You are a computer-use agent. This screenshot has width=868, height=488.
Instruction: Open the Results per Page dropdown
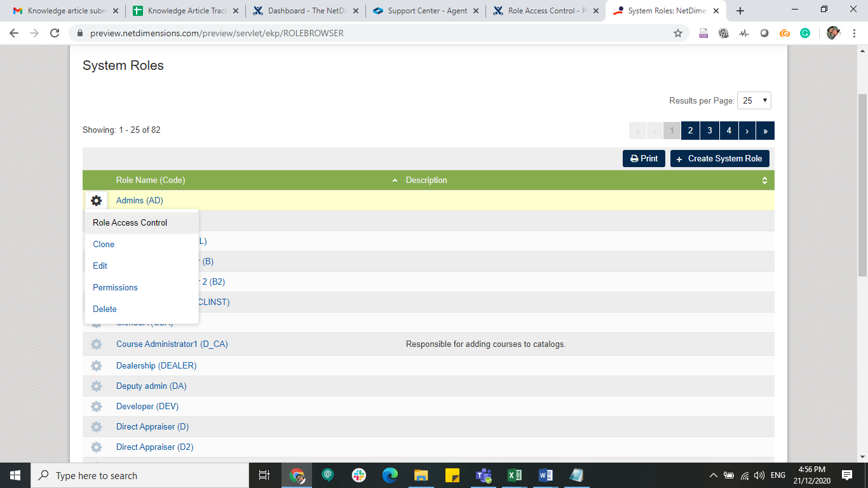click(x=754, y=100)
